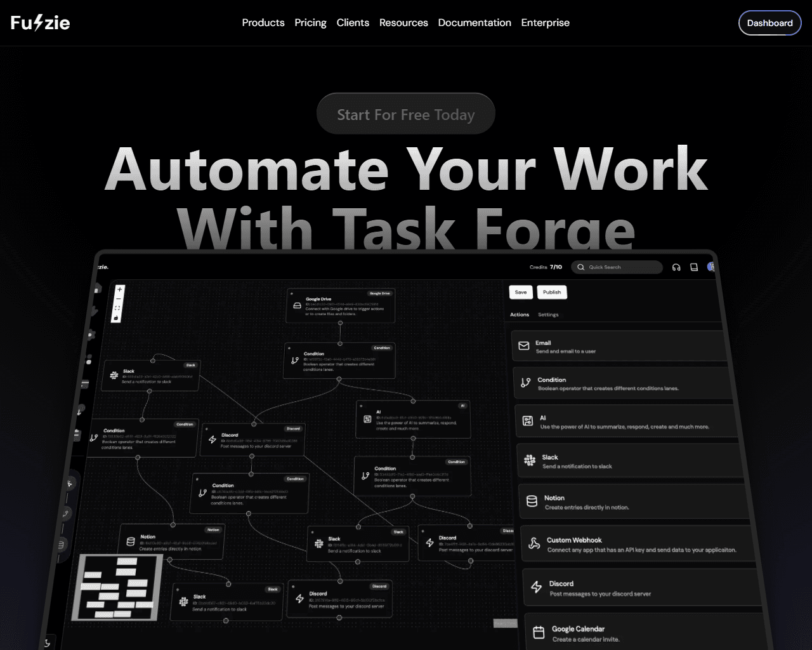Select the Enterprise nav item
Screen dimensions: 812x650
pos(546,23)
